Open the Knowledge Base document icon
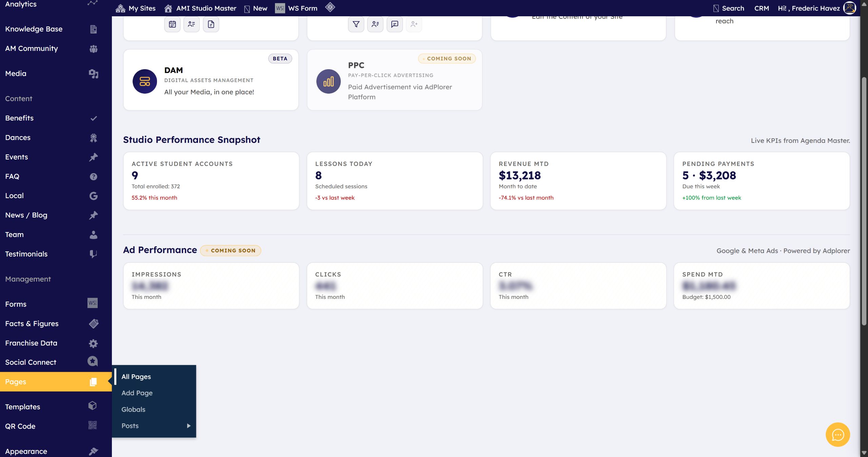This screenshot has height=457, width=868. 93,29
